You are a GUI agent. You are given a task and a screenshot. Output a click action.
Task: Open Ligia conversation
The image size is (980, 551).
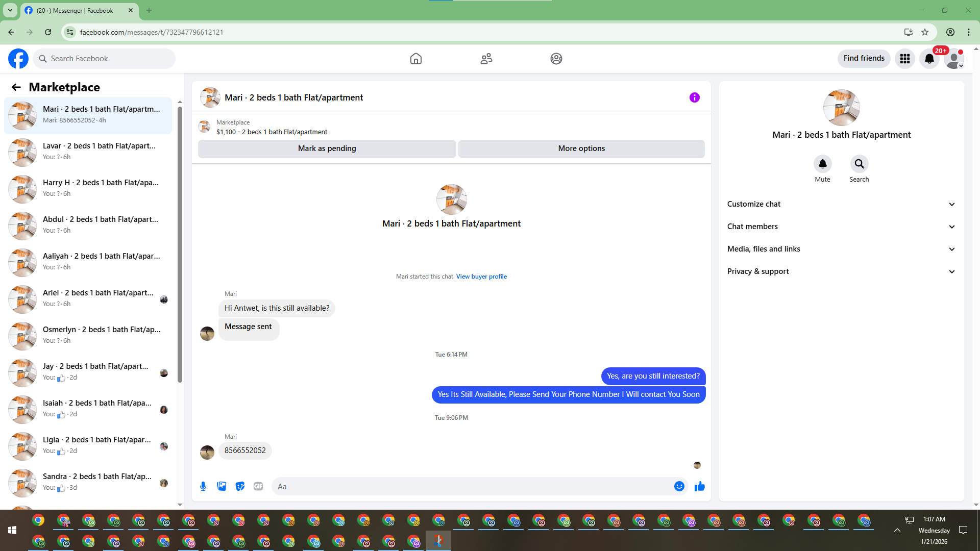tap(88, 446)
